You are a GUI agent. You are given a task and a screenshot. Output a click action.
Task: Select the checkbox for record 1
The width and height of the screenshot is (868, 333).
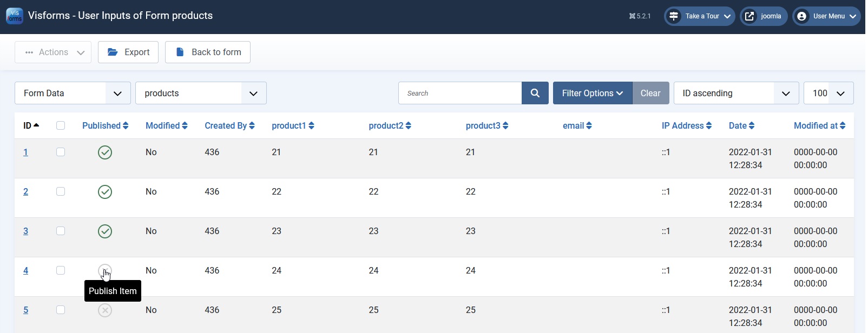(61, 152)
